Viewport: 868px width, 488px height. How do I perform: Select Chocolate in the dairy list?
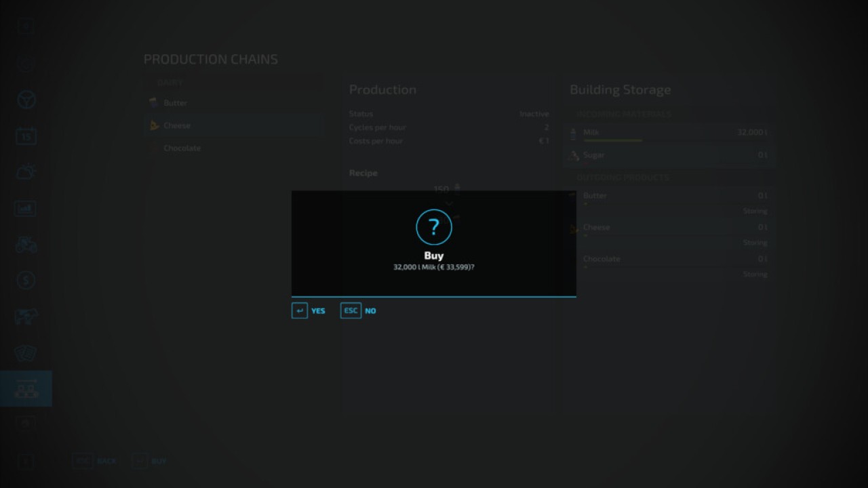[233, 148]
